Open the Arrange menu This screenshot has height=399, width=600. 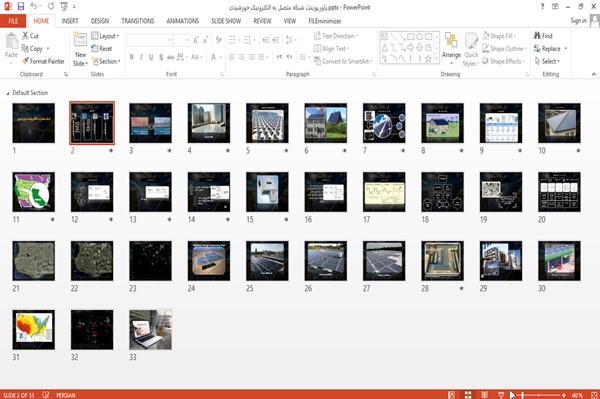click(451, 49)
